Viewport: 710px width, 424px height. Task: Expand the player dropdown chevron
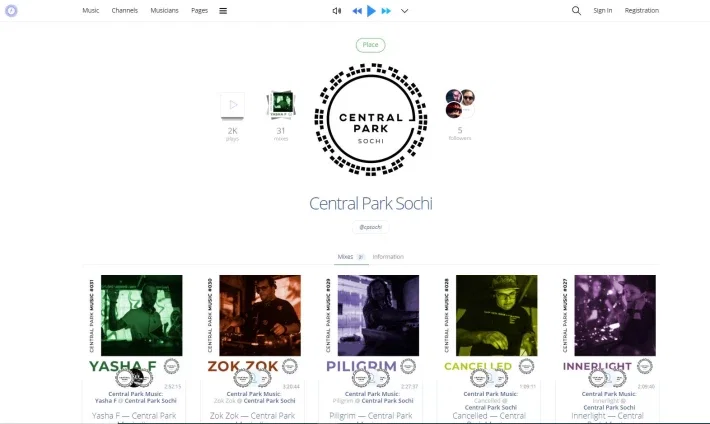click(x=404, y=11)
